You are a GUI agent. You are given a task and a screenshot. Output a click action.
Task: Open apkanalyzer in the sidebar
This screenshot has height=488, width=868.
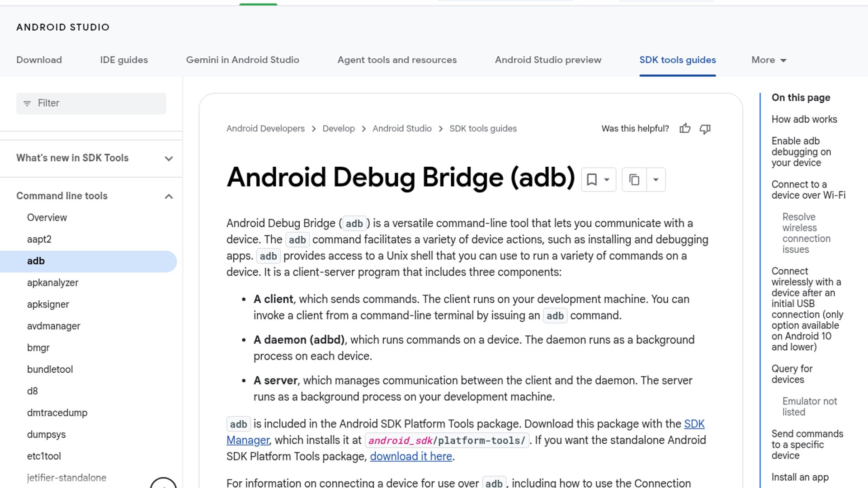point(52,283)
